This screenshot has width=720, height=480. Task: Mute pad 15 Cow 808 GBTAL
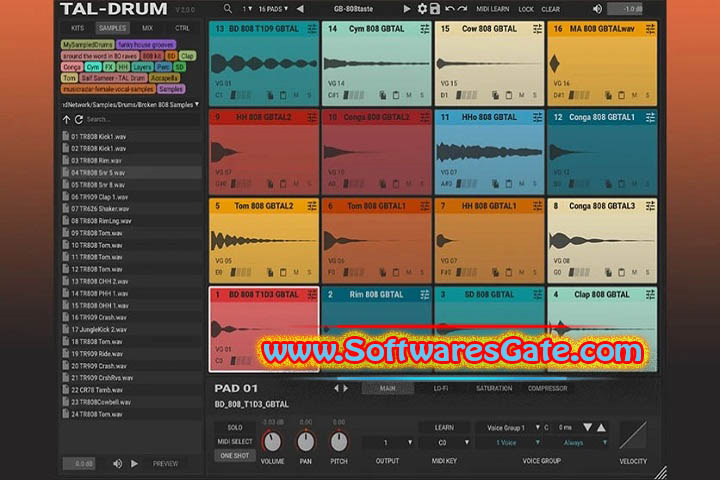pyautogui.click(x=521, y=95)
